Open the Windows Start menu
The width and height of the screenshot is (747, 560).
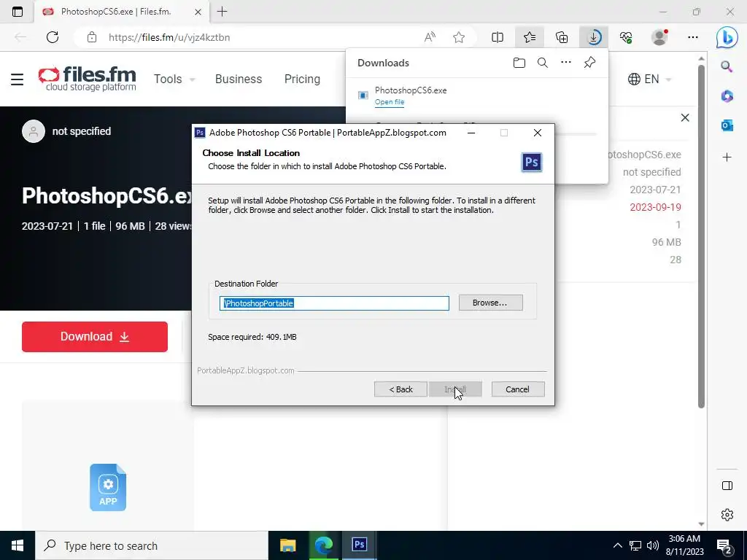click(18, 545)
